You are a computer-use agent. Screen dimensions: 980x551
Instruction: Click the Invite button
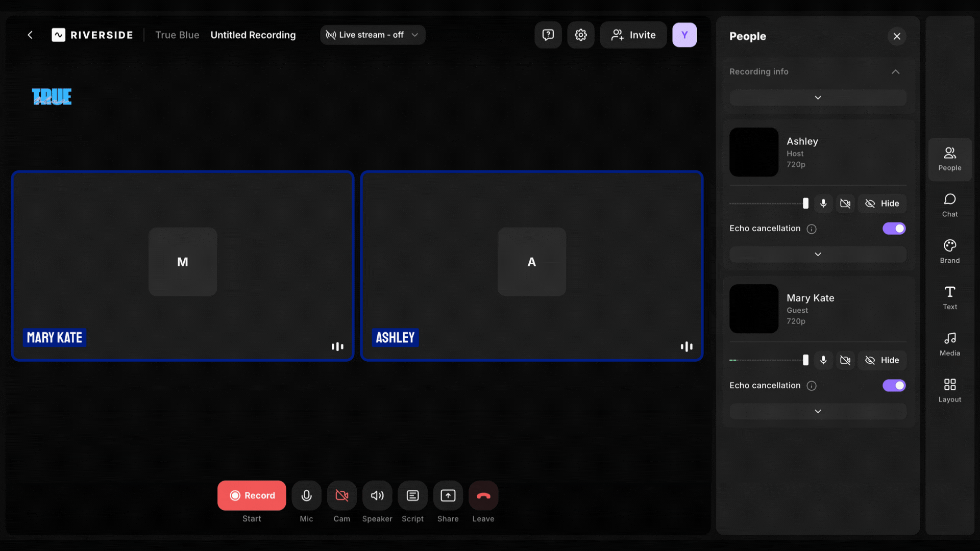(633, 35)
